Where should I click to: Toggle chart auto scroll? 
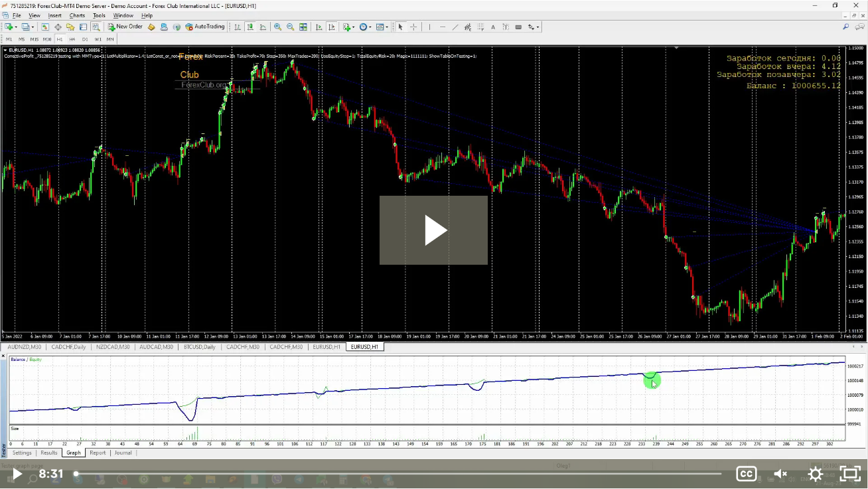319,27
